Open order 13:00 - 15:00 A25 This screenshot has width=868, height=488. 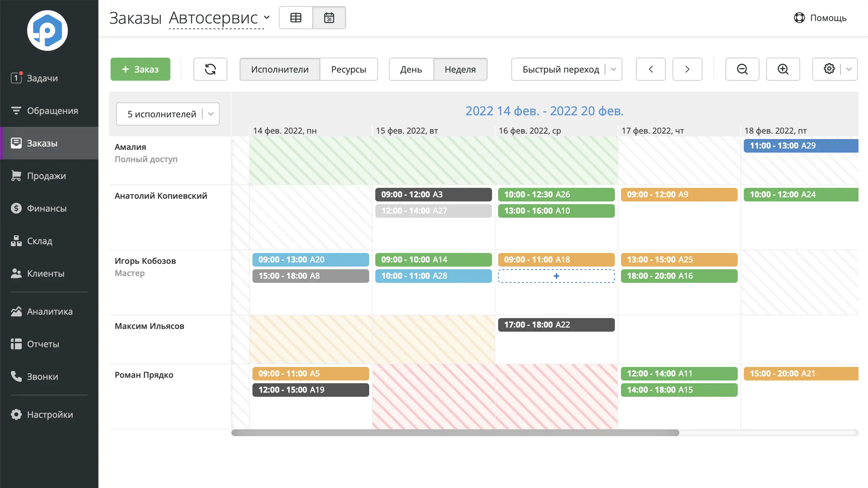(x=679, y=260)
